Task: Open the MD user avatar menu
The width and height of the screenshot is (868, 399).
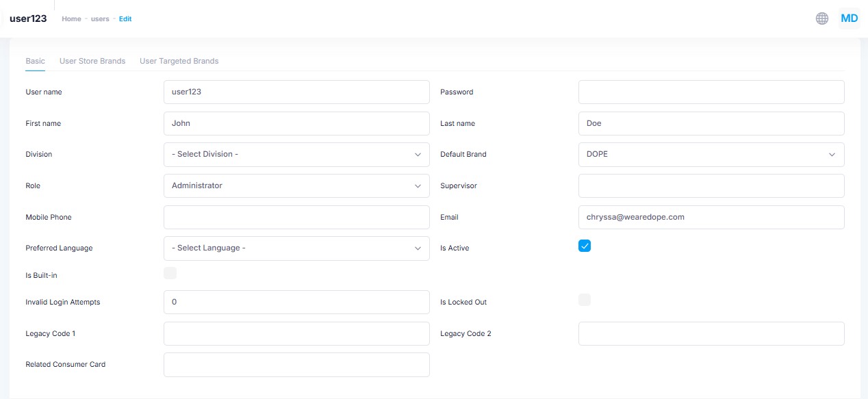Action: click(x=849, y=18)
